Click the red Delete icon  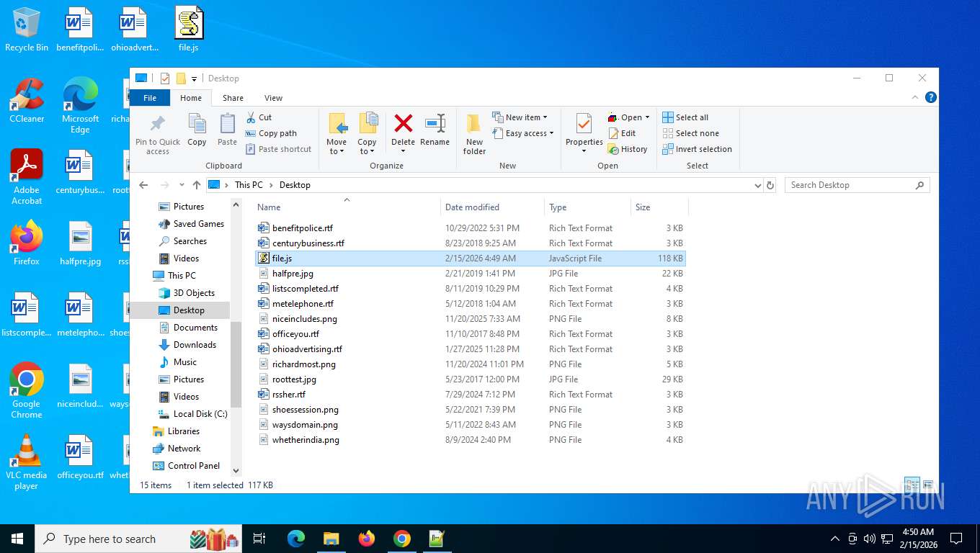(x=404, y=123)
